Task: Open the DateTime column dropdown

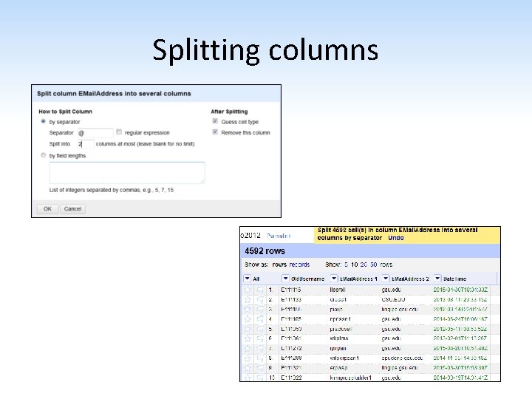Action: coord(437,279)
